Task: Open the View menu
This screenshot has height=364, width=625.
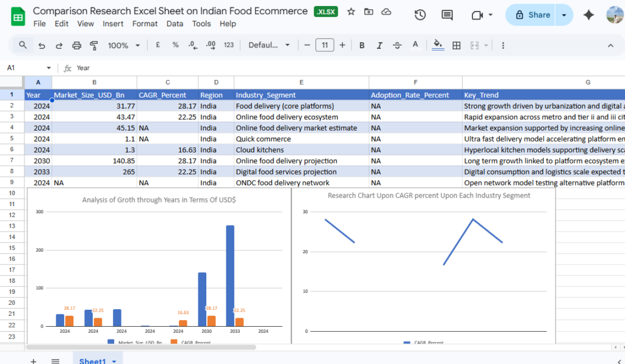Action: (85, 24)
